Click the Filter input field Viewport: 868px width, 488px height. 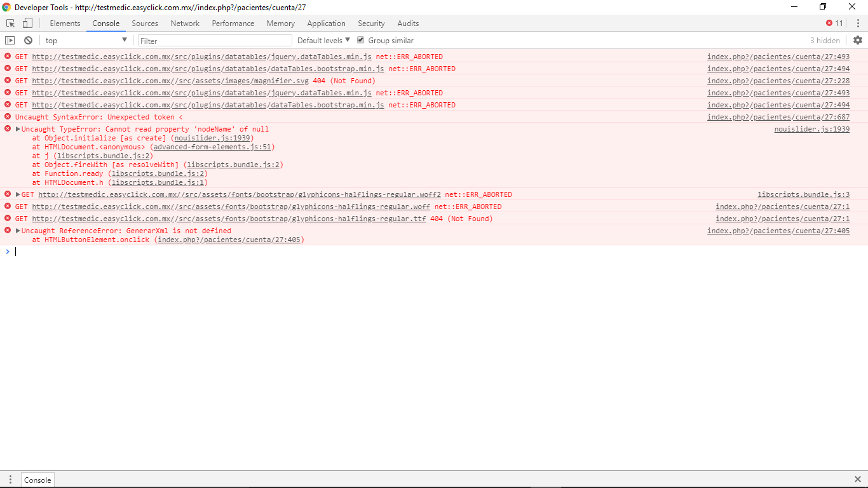pos(215,40)
